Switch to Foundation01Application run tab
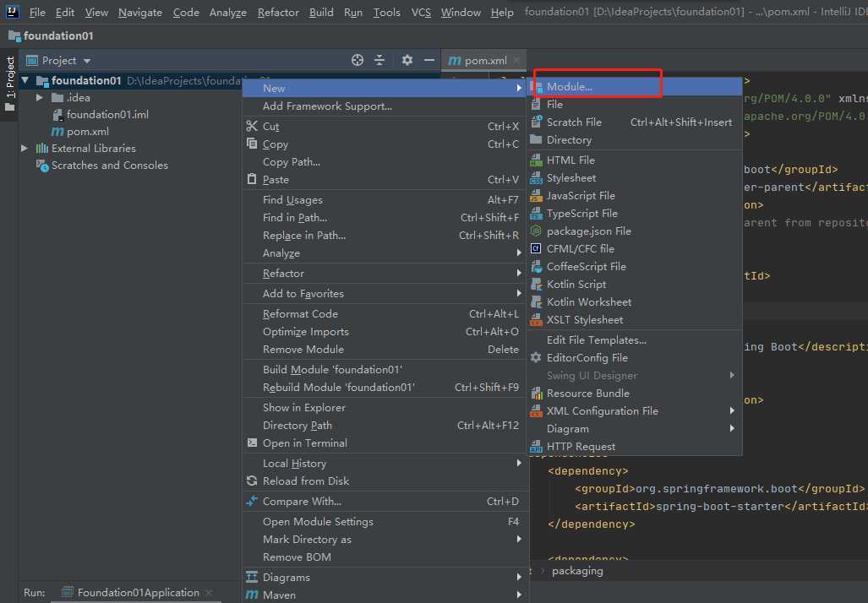Screen dimensions: 868x603 [139, 593]
